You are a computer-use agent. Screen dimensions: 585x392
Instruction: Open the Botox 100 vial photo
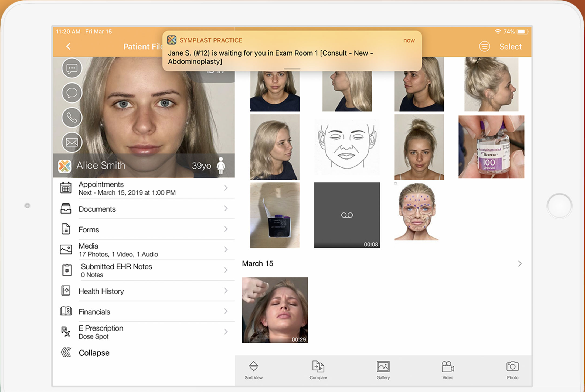pyautogui.click(x=491, y=147)
